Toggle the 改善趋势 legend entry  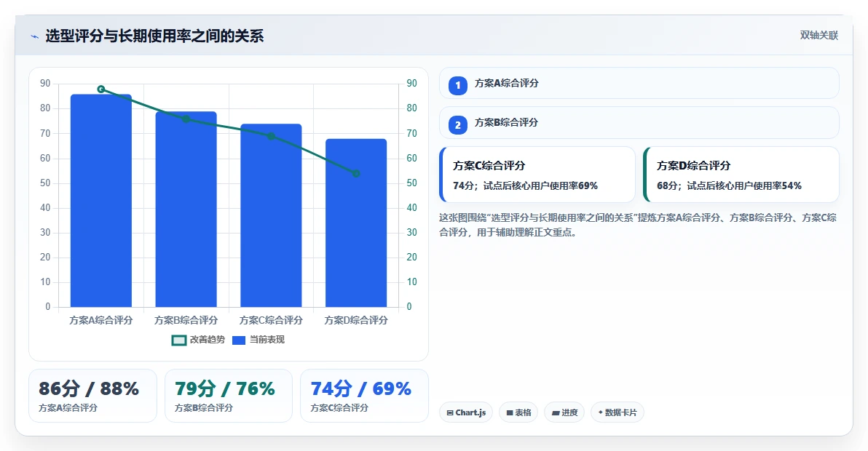[198, 340]
